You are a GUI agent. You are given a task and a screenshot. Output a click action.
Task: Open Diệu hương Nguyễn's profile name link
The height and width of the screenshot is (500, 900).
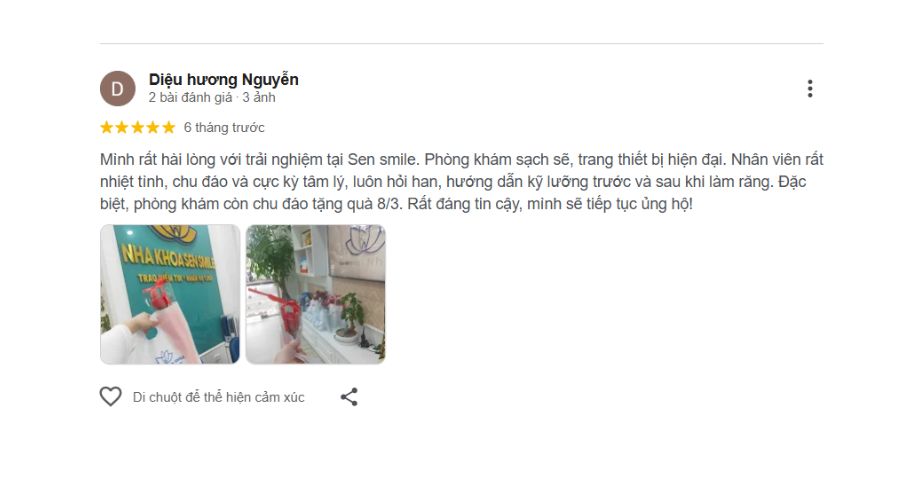(x=223, y=79)
